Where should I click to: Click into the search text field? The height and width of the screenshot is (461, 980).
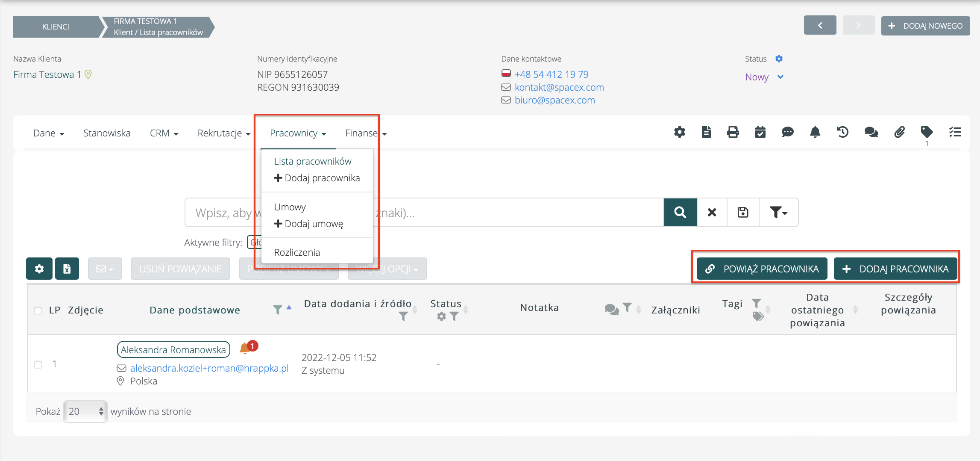coord(513,213)
